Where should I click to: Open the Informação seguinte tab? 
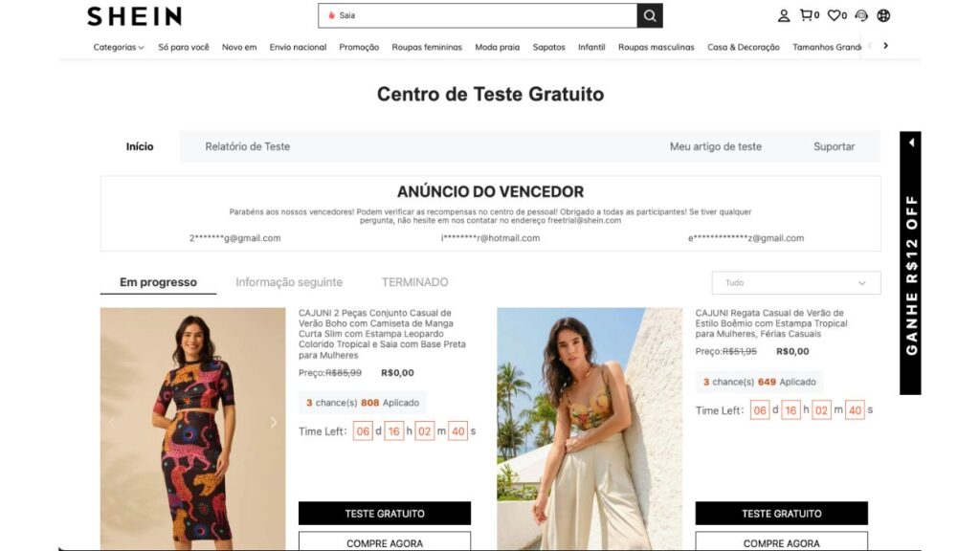tap(289, 282)
